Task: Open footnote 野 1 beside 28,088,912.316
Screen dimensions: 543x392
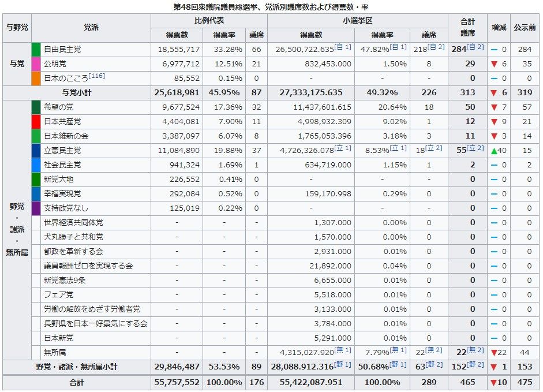Action: (343, 364)
